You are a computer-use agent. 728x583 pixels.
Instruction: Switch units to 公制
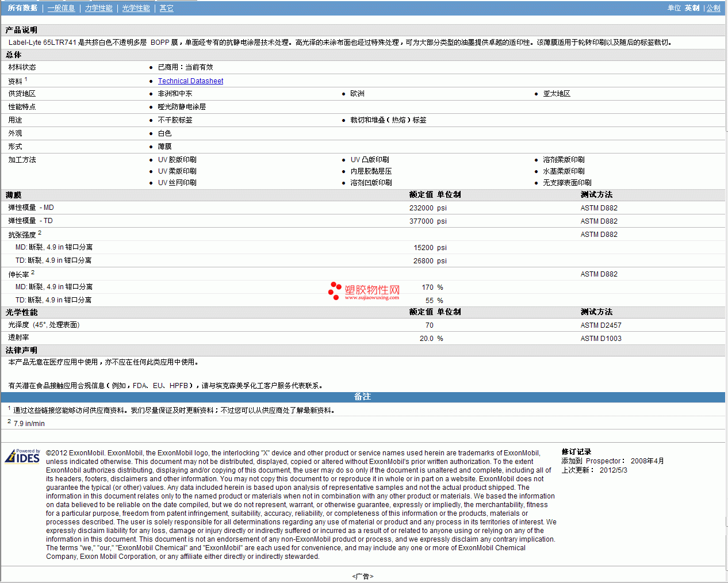pyautogui.click(x=714, y=8)
